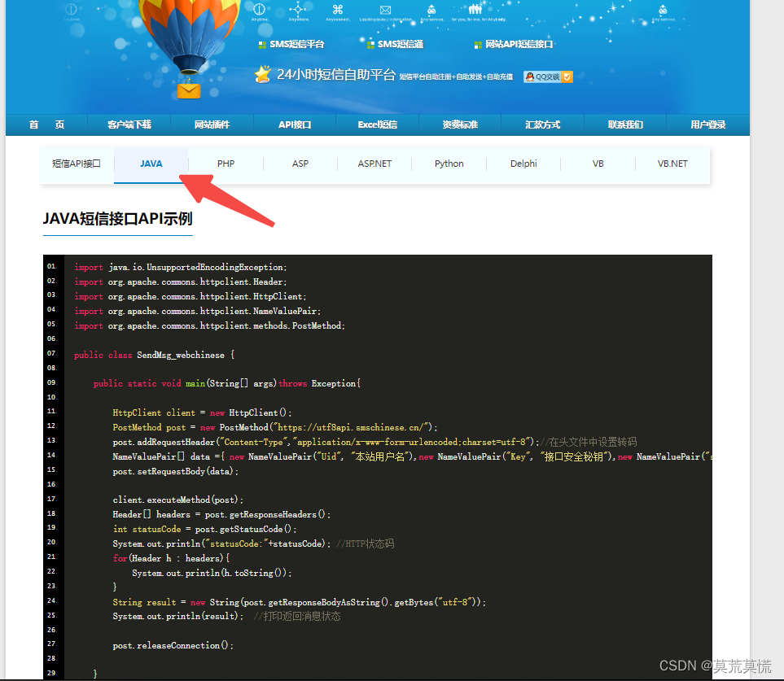Click the green square icon beside SMS短信通
The image size is (784, 681).
tap(370, 45)
